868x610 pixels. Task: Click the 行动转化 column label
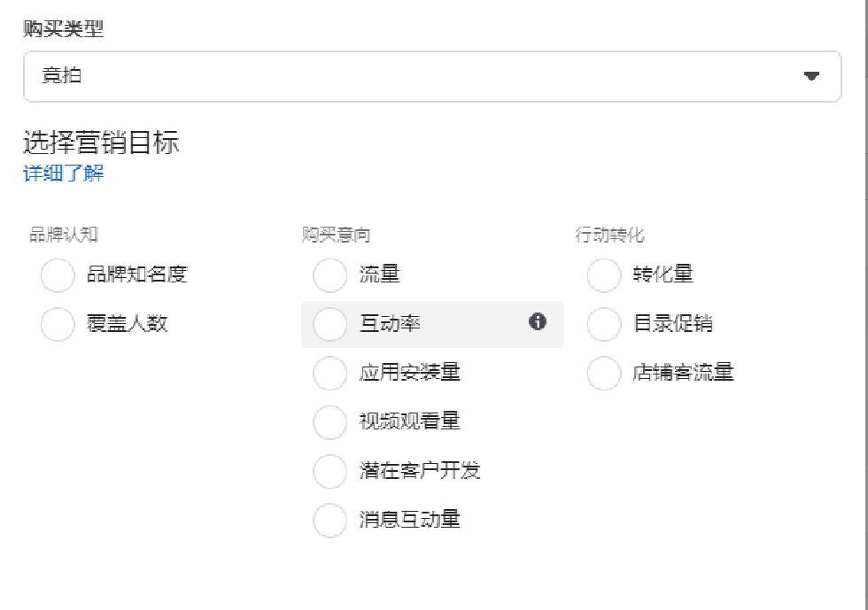pos(609,235)
